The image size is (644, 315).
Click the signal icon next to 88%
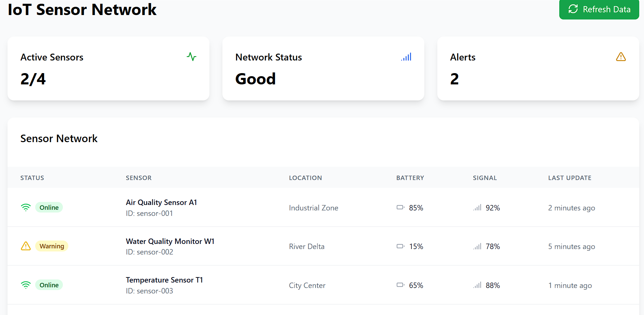(477, 285)
